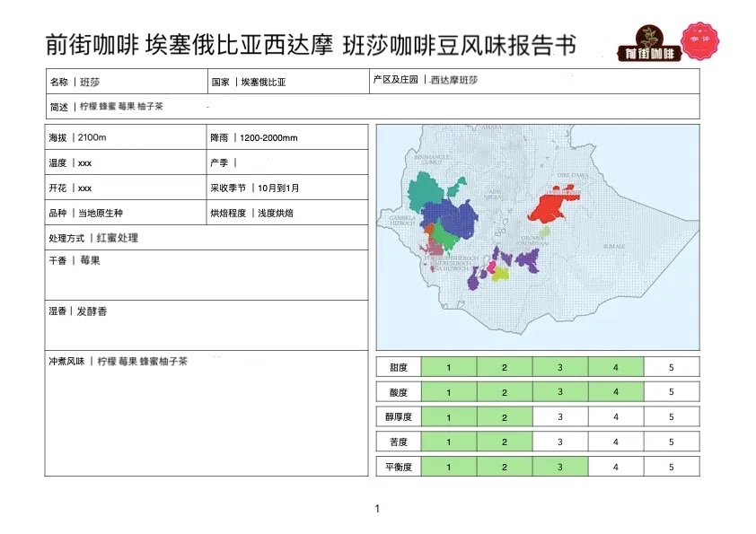Screen dimensions: 756x534
Task: Click the 降雨 1200-2000mm cell
Action: click(x=287, y=137)
